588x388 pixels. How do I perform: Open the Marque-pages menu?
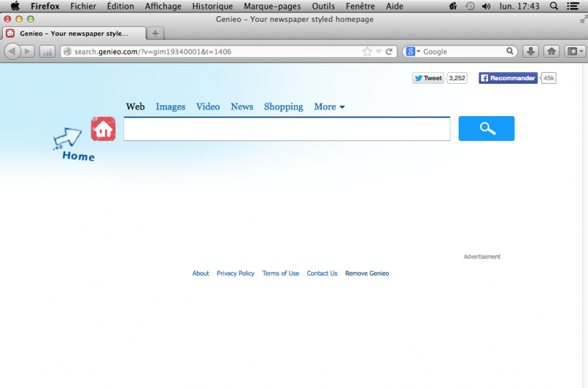point(272,7)
